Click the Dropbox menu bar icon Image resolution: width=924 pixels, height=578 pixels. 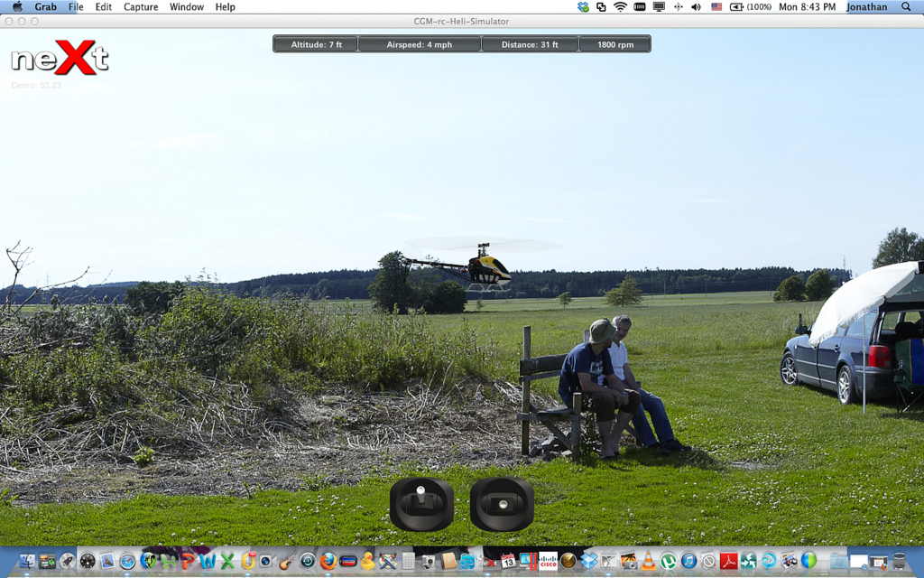[583, 6]
